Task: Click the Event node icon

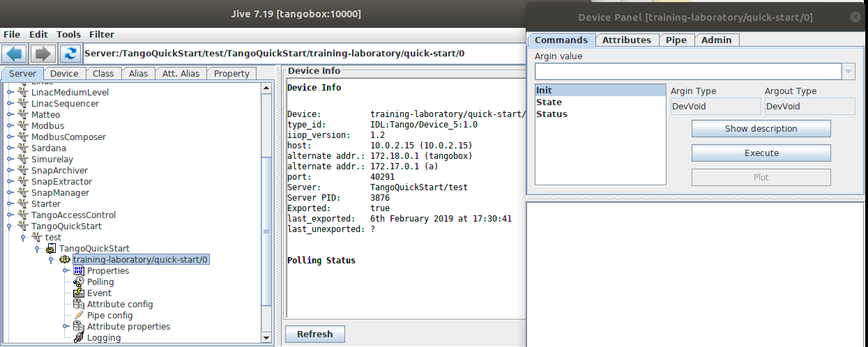Action: (79, 293)
